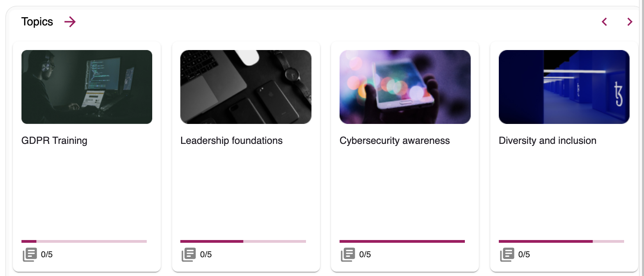Click the GDPR Training title
Screen dimensions: 644x276
[x=54, y=141]
